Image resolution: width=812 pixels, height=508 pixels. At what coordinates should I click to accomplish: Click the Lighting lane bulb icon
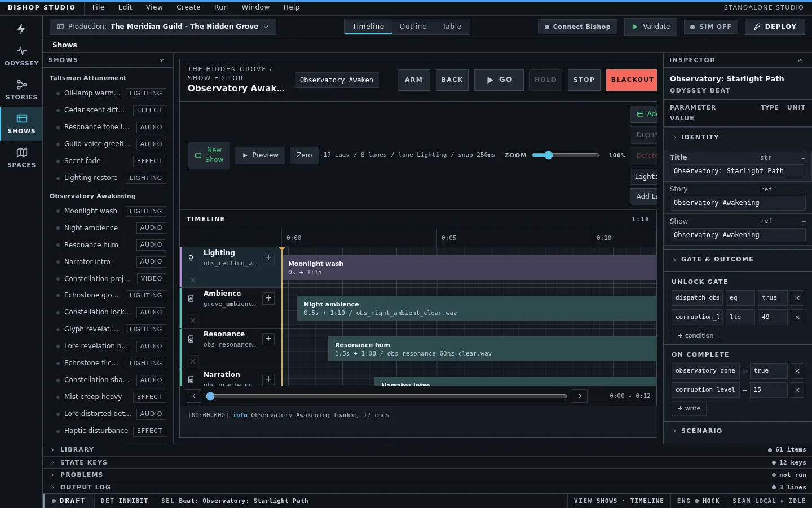pos(191,258)
